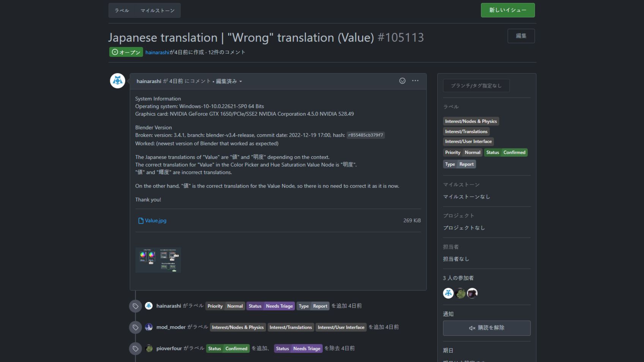Open the emoji reaction picker on comment
The image size is (644, 362).
coord(402,81)
